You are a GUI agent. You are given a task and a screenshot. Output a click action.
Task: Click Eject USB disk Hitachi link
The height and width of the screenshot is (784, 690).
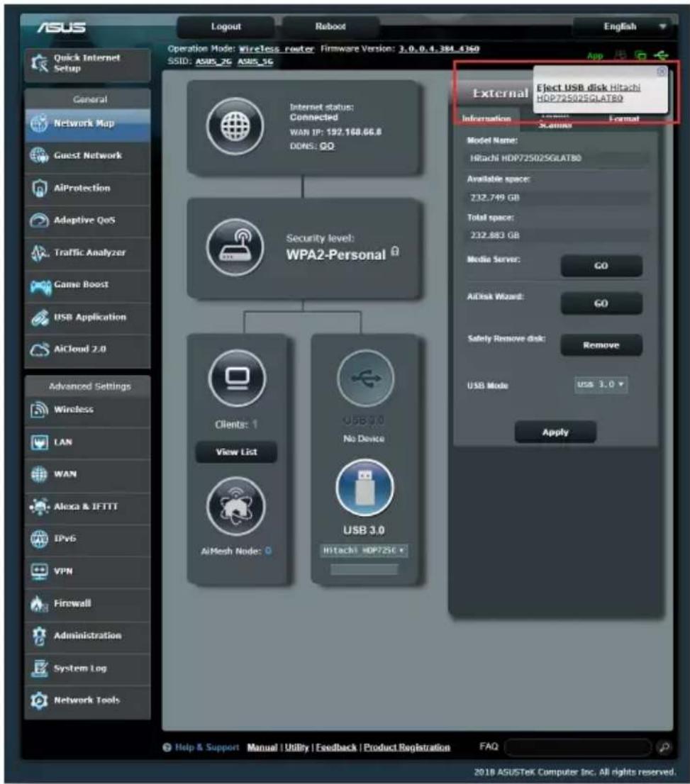click(589, 92)
